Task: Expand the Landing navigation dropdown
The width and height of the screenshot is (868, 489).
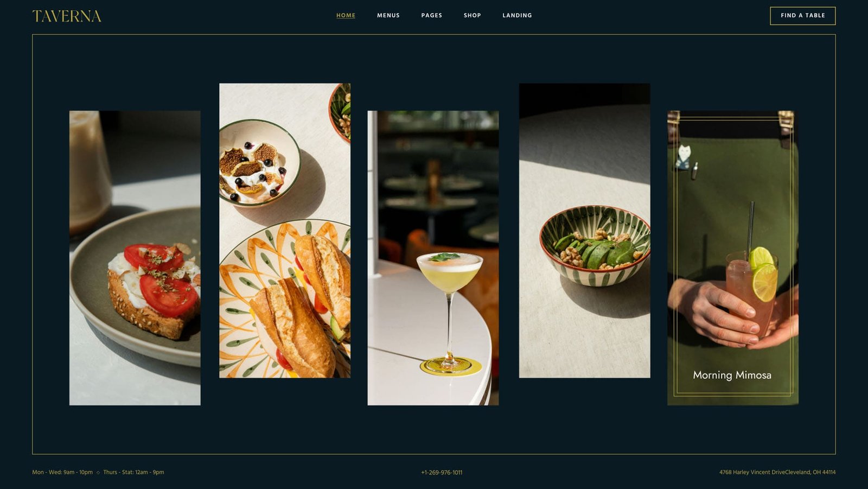Action: pos(517,15)
